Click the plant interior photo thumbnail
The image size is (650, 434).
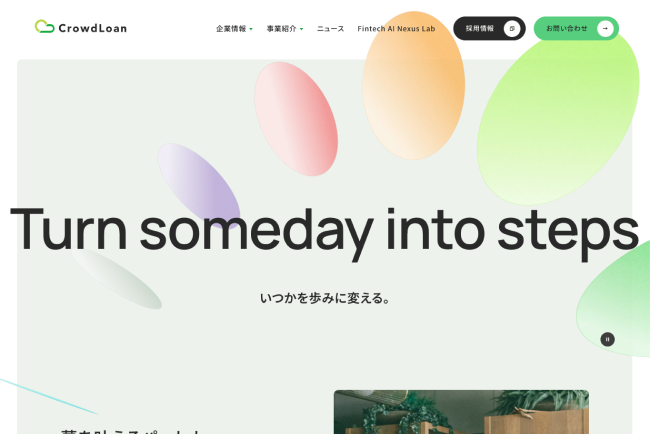[461, 412]
